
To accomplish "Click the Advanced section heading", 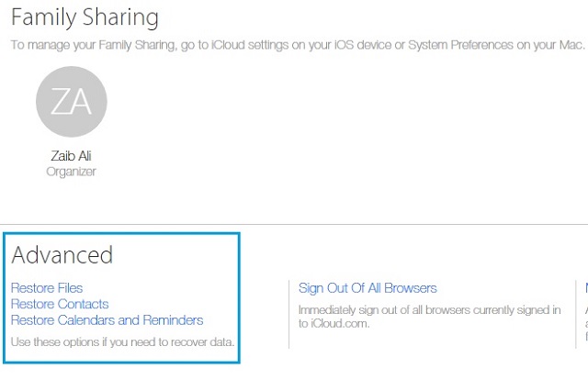I will click(62, 255).
